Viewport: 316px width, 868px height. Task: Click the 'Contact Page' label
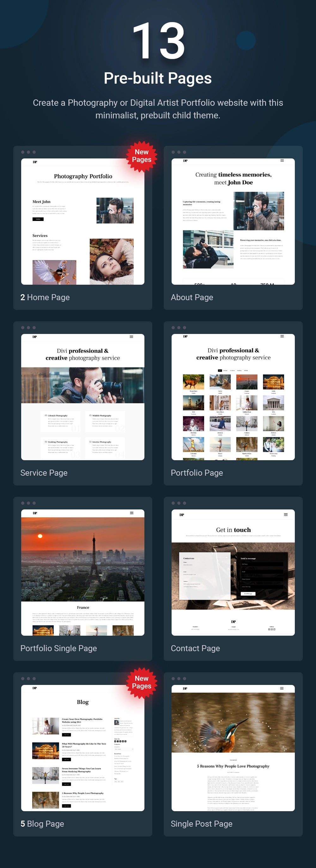(x=195, y=648)
